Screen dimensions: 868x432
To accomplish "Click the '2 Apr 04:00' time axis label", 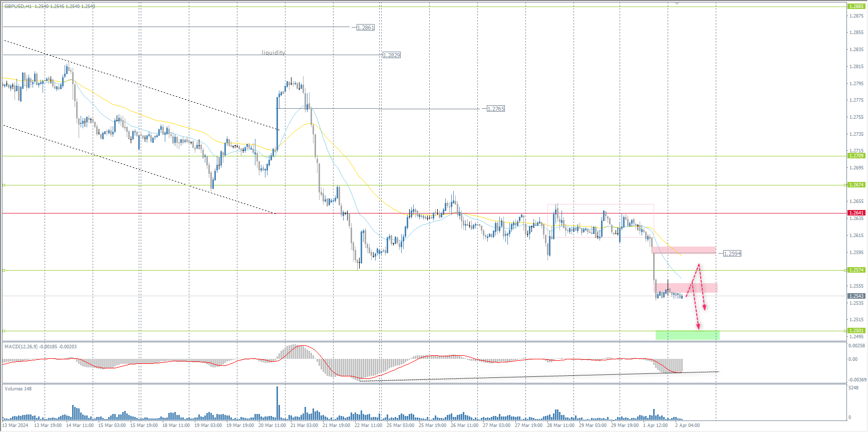I will (688, 425).
